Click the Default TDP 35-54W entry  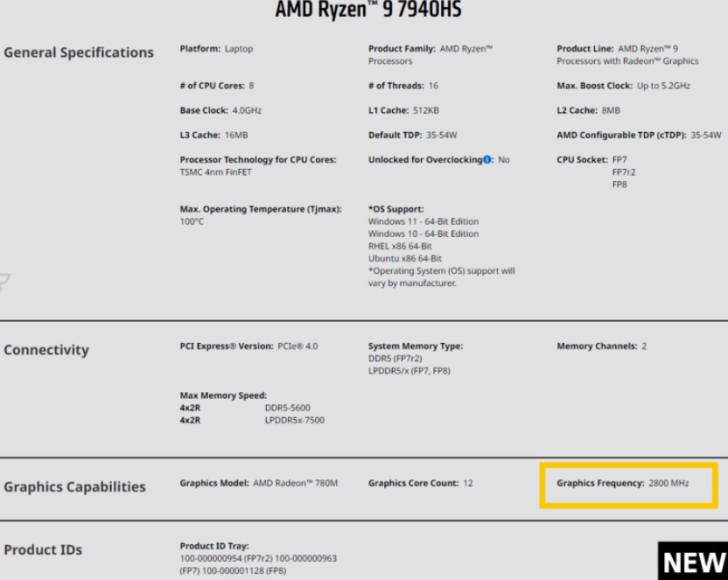(x=412, y=135)
